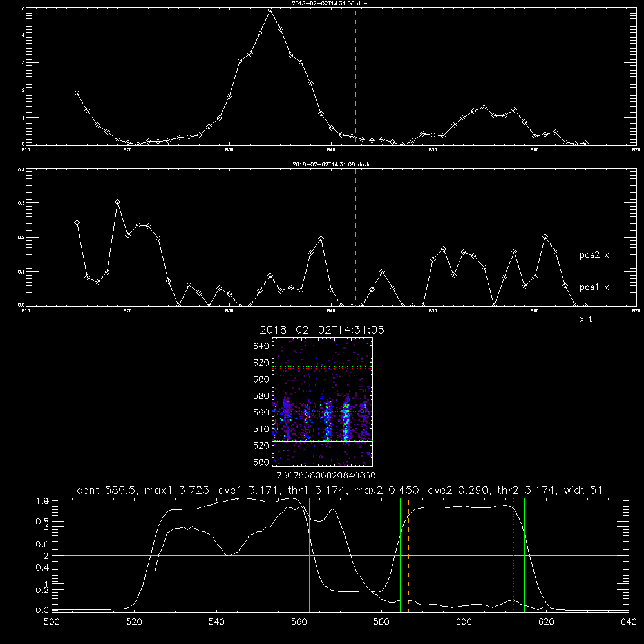The width and height of the screenshot is (644, 644).
Task: Click the right green dashed line in the dawn plot
Action: pos(355,76)
